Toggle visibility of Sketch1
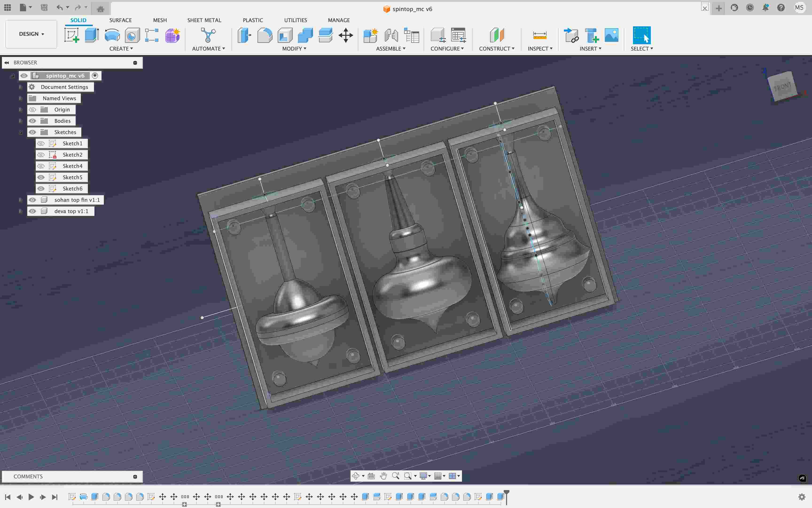The width and height of the screenshot is (812, 508). (x=41, y=143)
